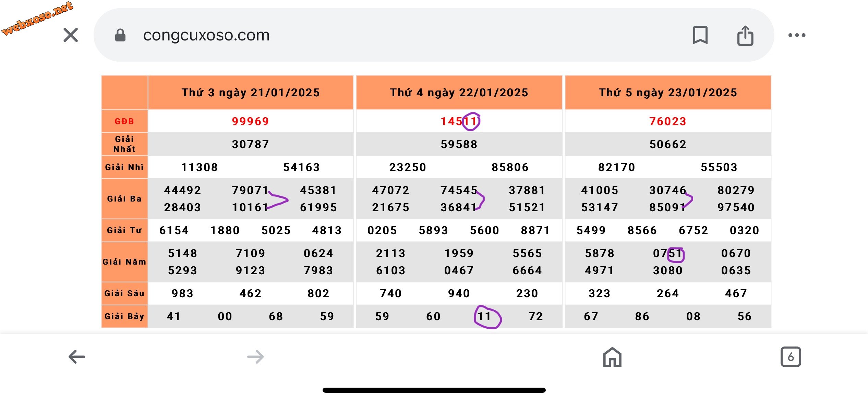The height and width of the screenshot is (401, 868).
Task: Open the share sheet icon
Action: [745, 35]
